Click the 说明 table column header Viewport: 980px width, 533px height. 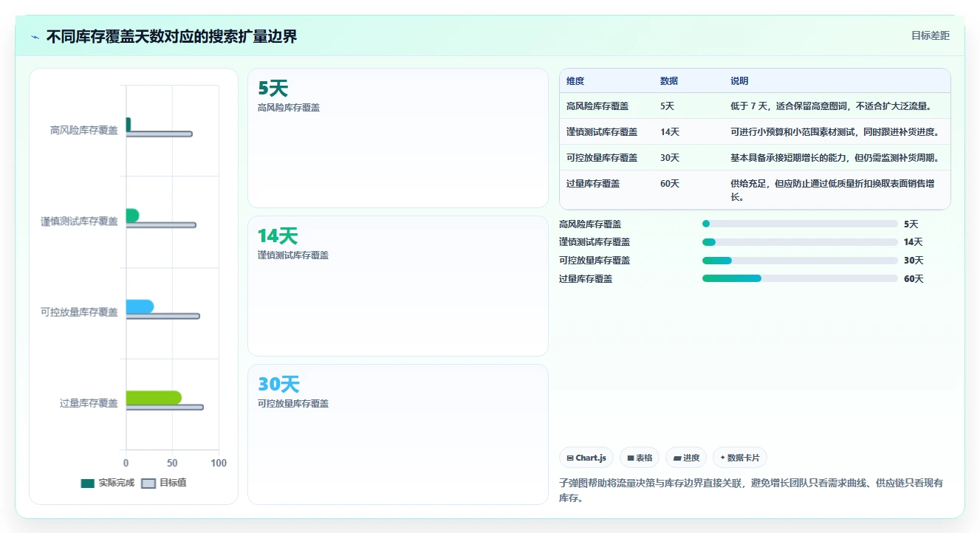click(739, 81)
